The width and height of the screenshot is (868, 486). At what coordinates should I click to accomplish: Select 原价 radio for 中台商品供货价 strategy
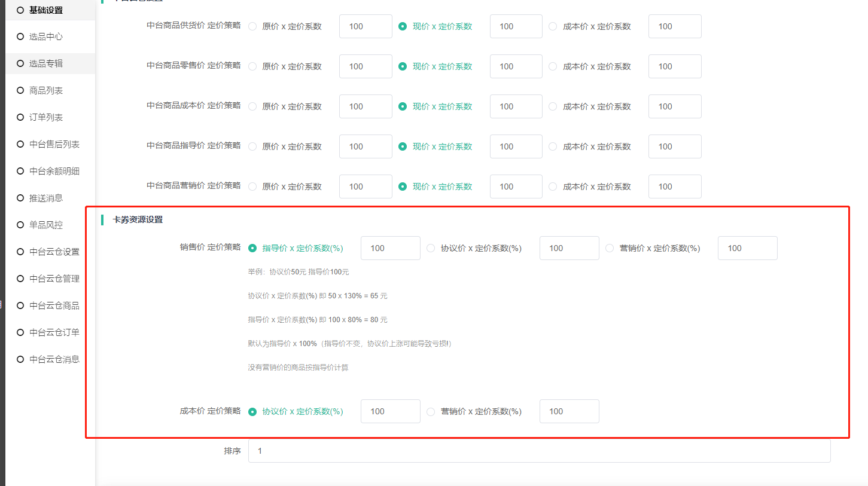pyautogui.click(x=252, y=26)
